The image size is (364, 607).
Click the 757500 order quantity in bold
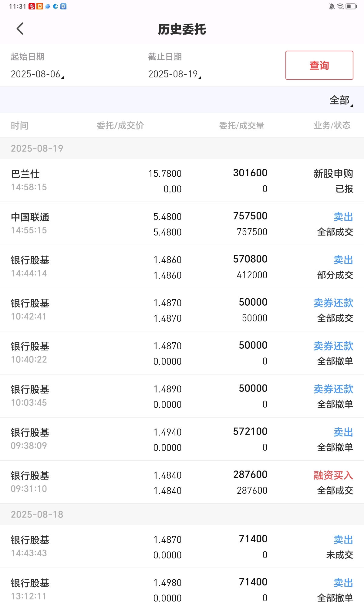point(250,216)
